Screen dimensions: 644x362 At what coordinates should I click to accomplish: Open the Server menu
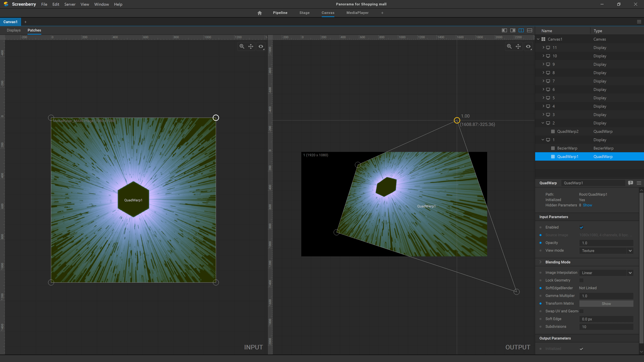[x=70, y=4]
